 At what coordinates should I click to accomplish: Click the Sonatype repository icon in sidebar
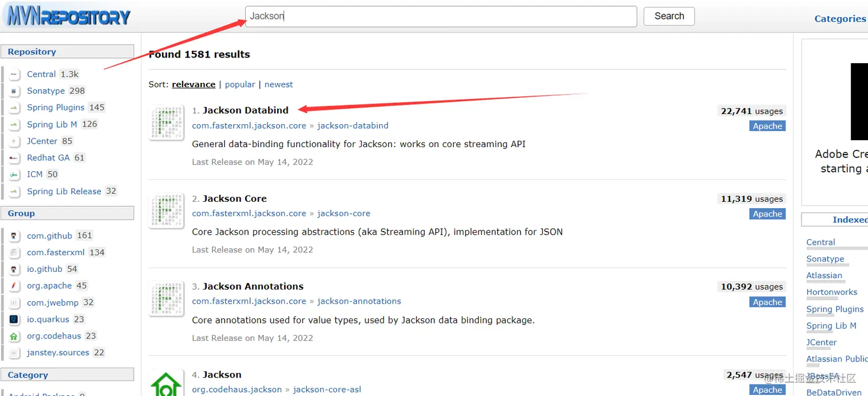coord(14,91)
